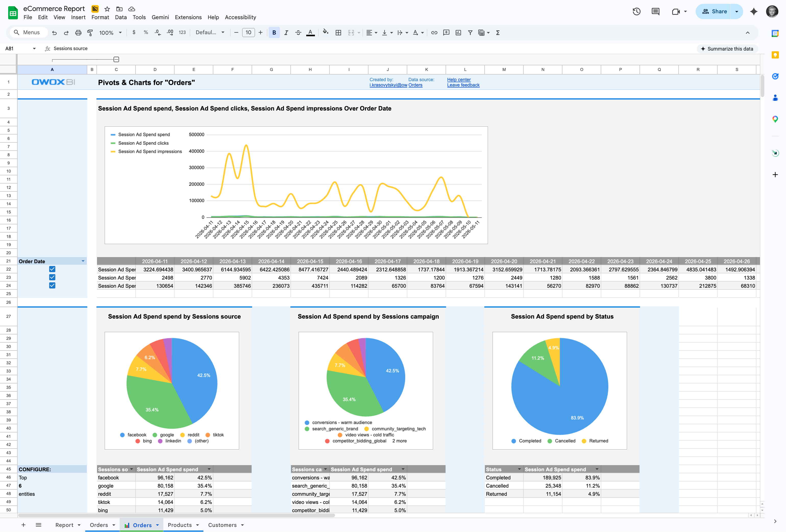Open Google Keep side panel icon

775,55
